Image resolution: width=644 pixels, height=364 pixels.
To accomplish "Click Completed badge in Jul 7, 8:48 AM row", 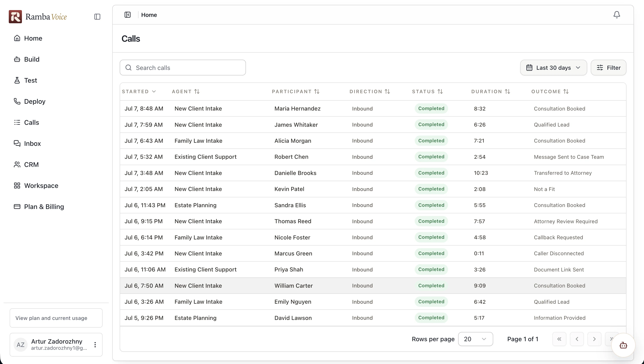I will (x=431, y=109).
